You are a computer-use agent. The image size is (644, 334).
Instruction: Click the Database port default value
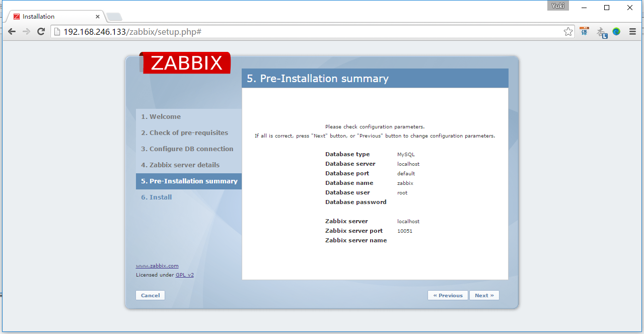[x=406, y=174]
